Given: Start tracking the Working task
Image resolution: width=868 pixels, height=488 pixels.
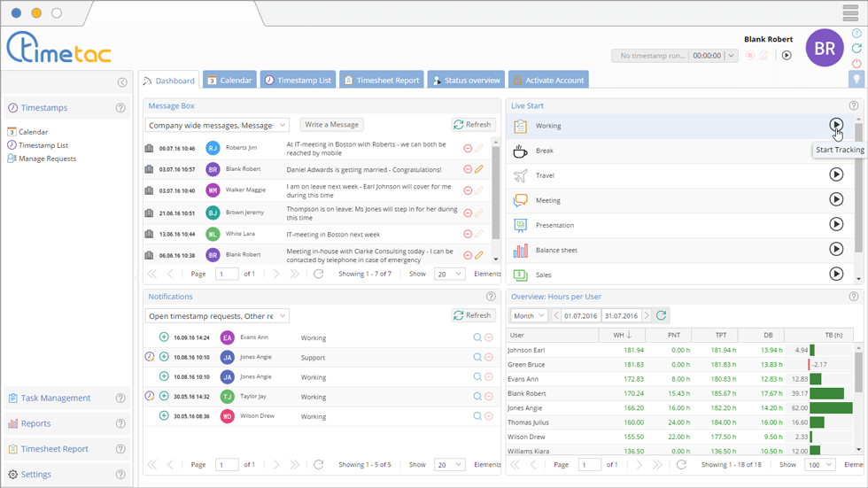Looking at the screenshot, I should tap(836, 125).
